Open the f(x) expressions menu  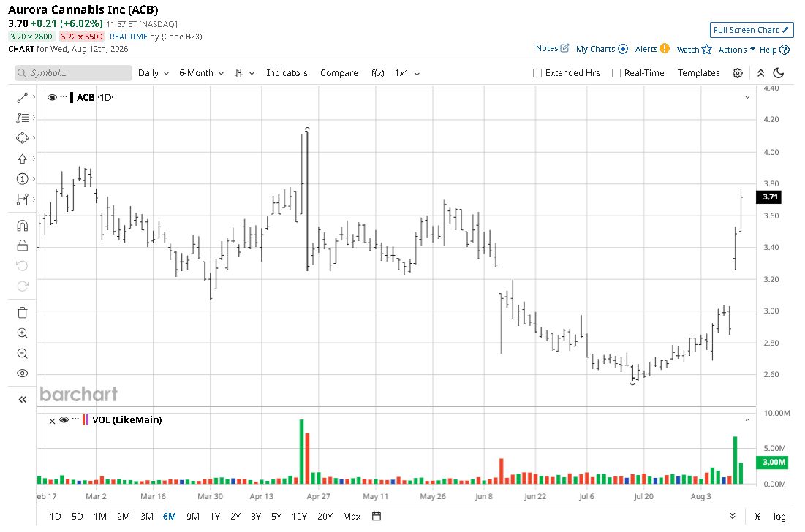[377, 73]
